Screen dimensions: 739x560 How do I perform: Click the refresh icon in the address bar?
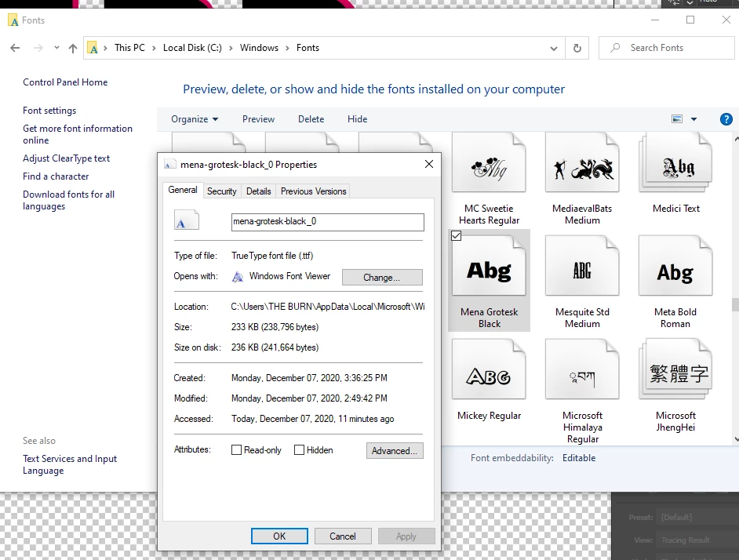click(x=577, y=48)
